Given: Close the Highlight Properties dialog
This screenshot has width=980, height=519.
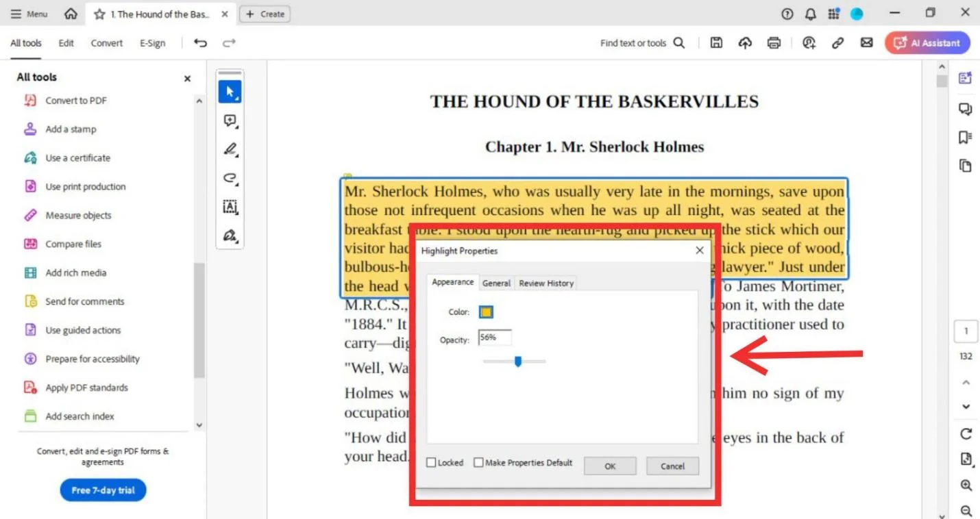Looking at the screenshot, I should [x=700, y=251].
